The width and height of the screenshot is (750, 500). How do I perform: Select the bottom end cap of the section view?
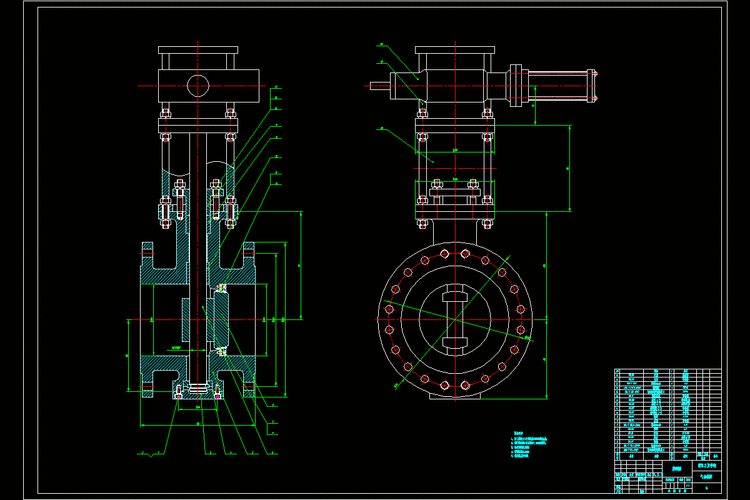point(198,392)
